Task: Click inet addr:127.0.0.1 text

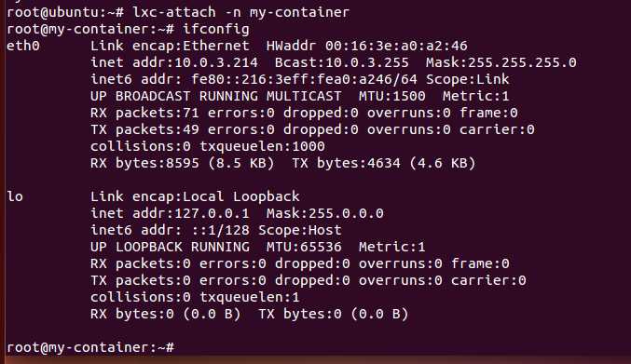Action: click(x=170, y=214)
